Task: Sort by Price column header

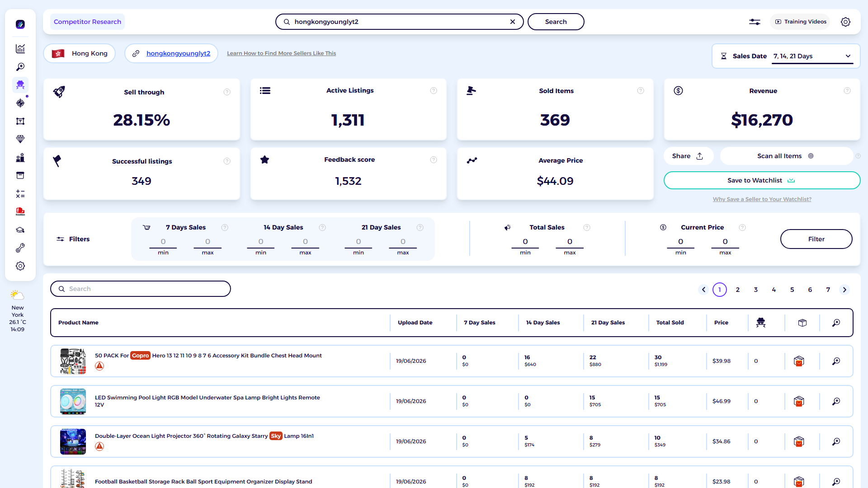Action: click(721, 323)
